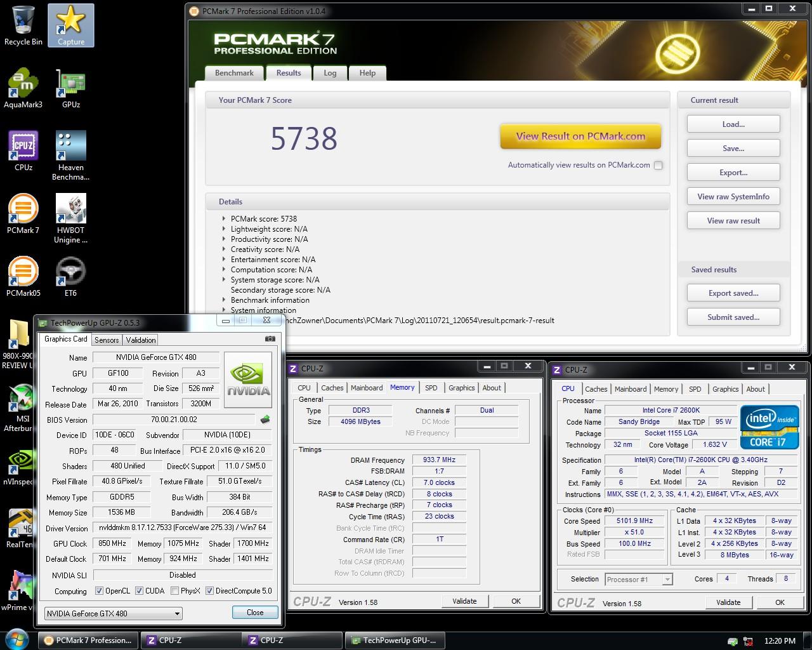Click View raw SystemInfo button
Image resolution: width=812 pixels, height=650 pixels.
(x=733, y=197)
